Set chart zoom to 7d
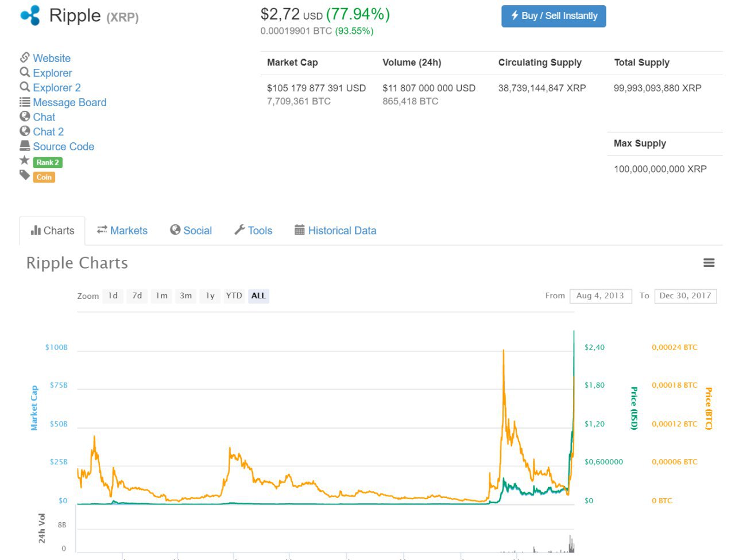Viewport: 735px width, 560px height. pos(137,296)
